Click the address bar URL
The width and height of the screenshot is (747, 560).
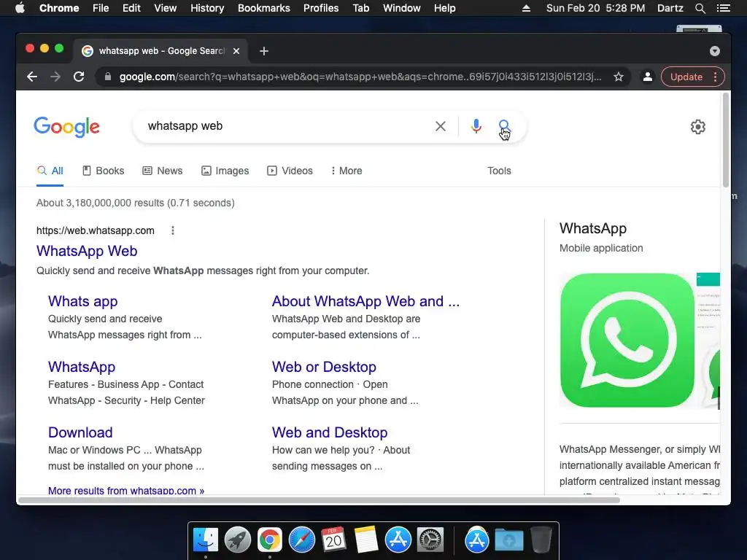[x=360, y=77]
